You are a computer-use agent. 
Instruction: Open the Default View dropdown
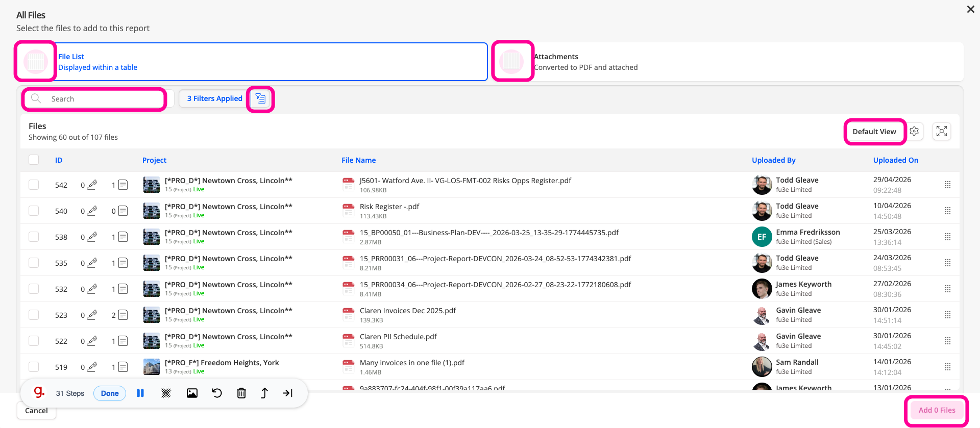[874, 132]
